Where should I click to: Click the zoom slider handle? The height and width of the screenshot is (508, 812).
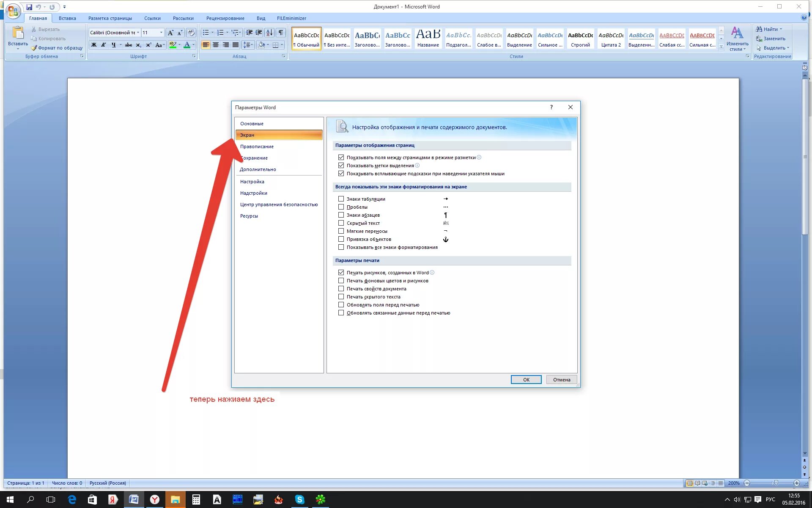pyautogui.click(x=776, y=483)
